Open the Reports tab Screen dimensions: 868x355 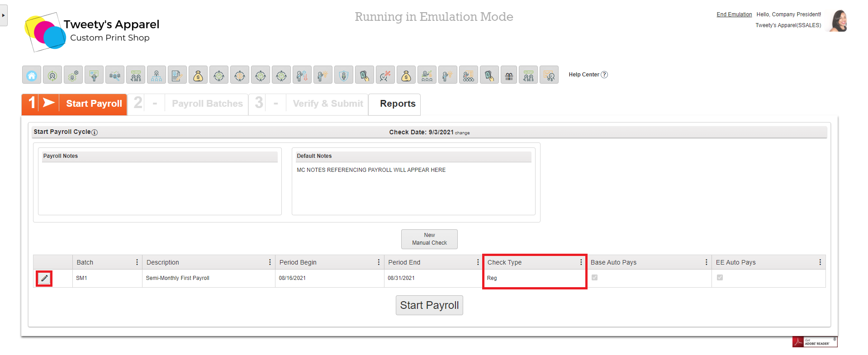coord(394,104)
